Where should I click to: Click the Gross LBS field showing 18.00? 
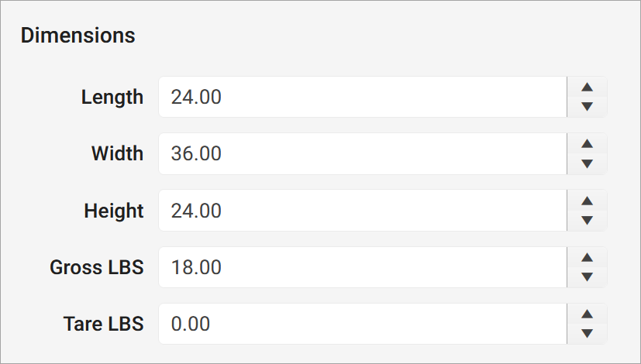pos(362,267)
